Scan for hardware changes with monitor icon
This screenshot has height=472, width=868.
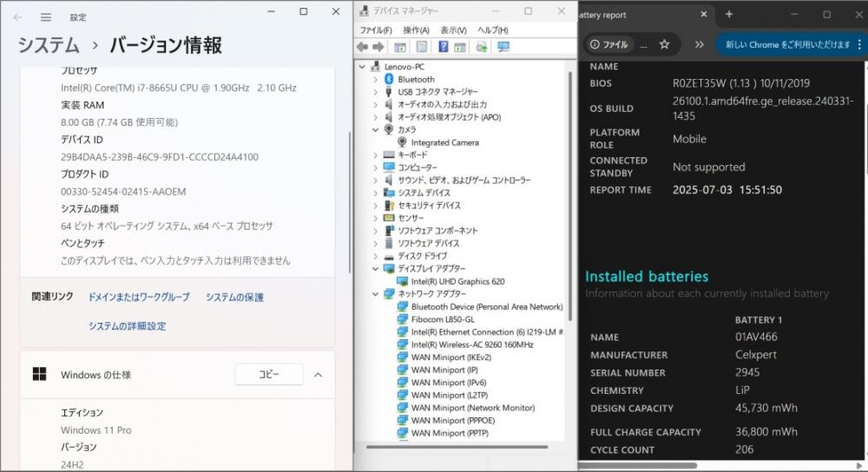click(x=503, y=47)
